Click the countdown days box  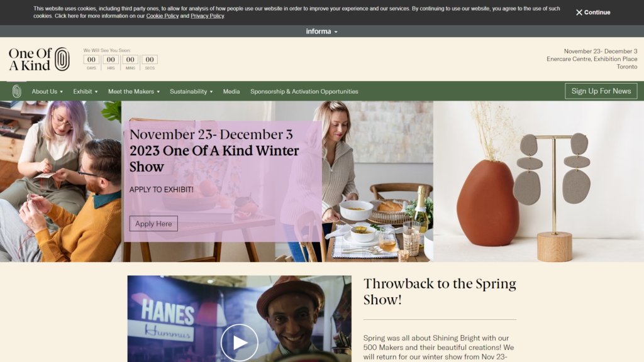click(91, 60)
